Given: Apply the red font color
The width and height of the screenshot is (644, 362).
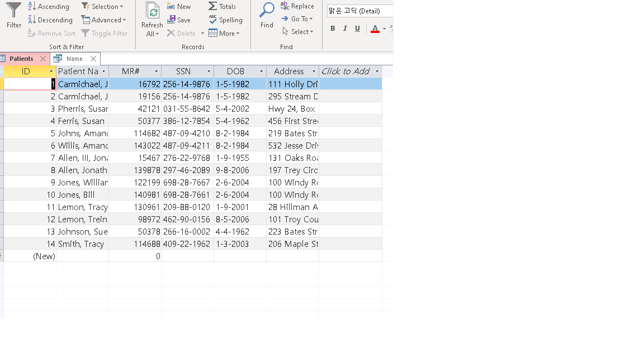Looking at the screenshot, I should (375, 28).
